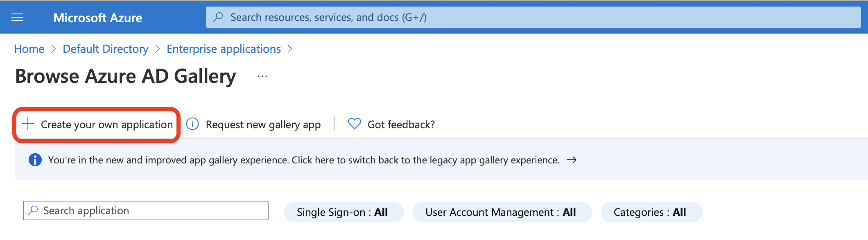
Task: Open the Single Sign-on filter
Action: (344, 212)
